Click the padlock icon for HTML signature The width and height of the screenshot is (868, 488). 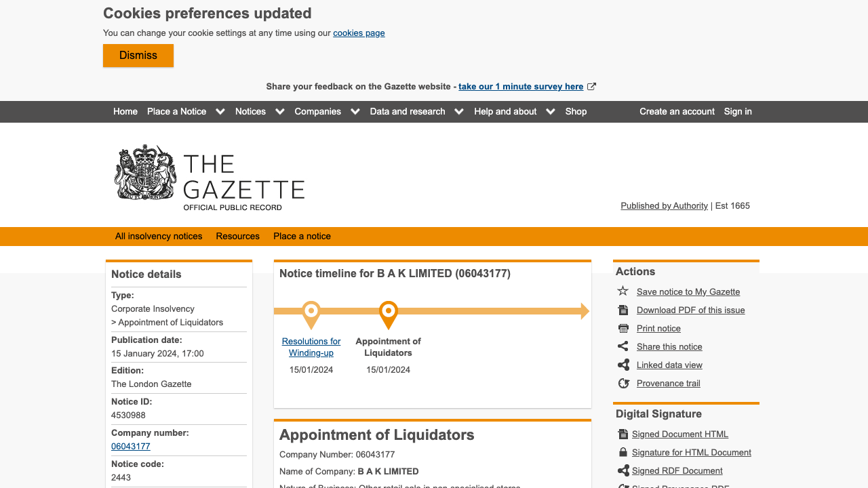point(623,452)
